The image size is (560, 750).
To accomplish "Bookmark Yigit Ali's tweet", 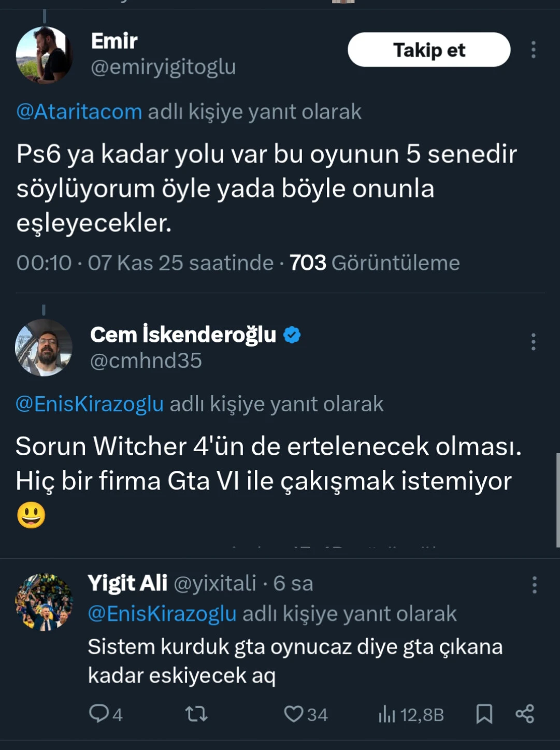I will pyautogui.click(x=484, y=714).
